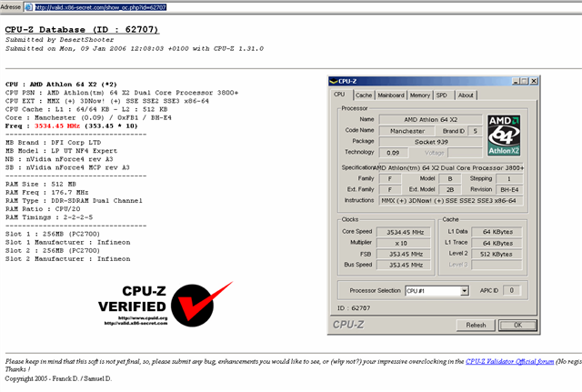The image size is (582, 392).
Task: Close the CPU-Z window
Action: point(534,81)
